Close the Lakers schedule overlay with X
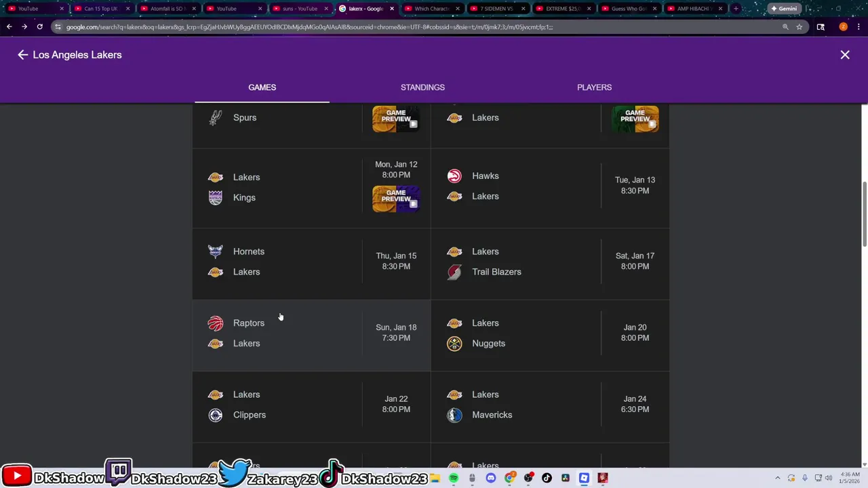 [x=845, y=55]
